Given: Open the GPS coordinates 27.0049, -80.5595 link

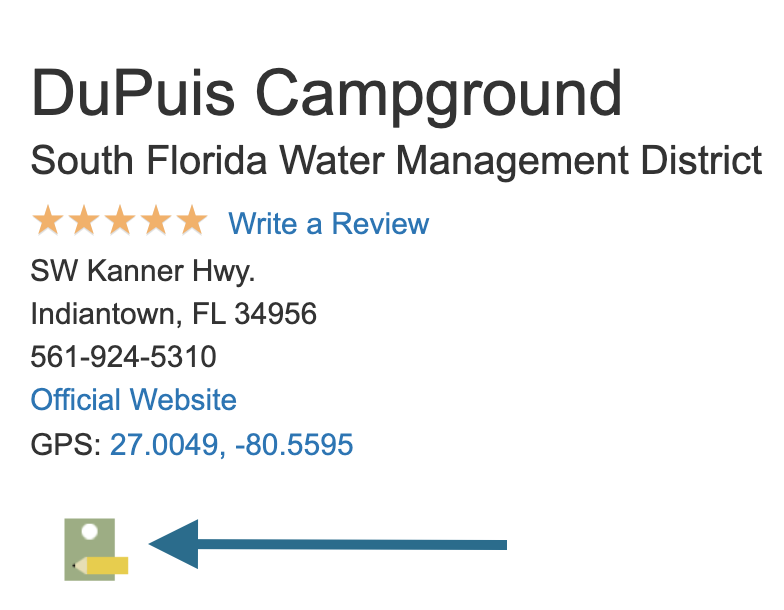Looking at the screenshot, I should coord(232,444).
